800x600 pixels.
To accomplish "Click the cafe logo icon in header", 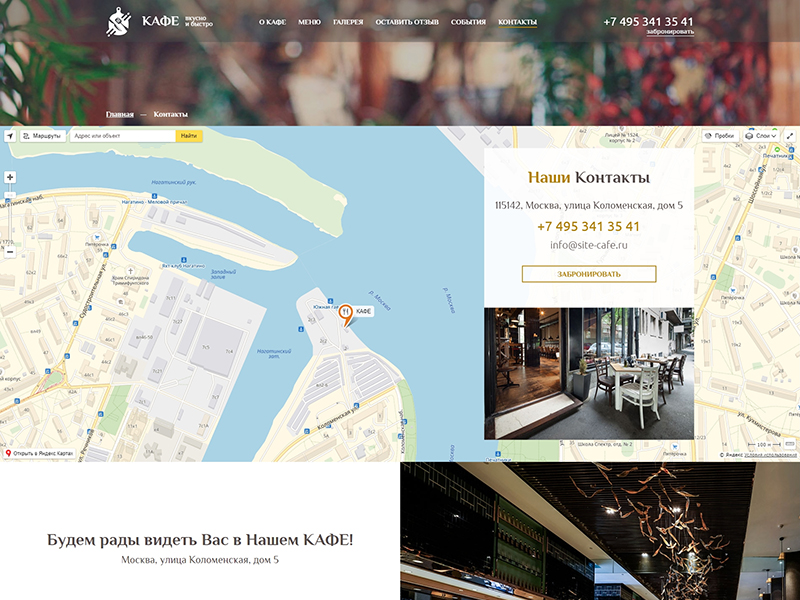I will [120, 21].
